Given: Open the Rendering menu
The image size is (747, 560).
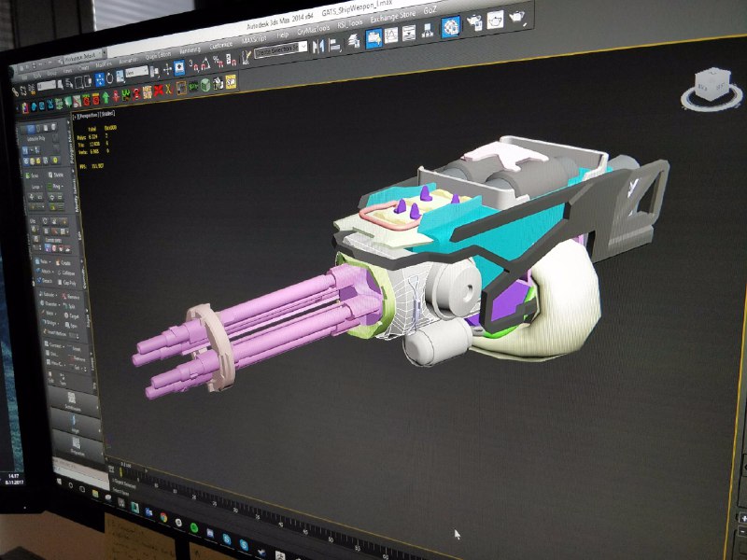Looking at the screenshot, I should pyautogui.click(x=190, y=50).
